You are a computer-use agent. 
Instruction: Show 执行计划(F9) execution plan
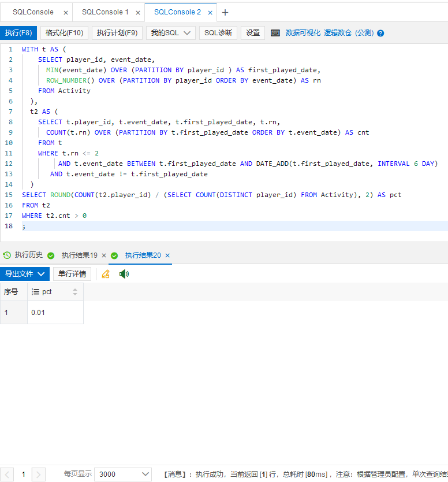pos(117,33)
